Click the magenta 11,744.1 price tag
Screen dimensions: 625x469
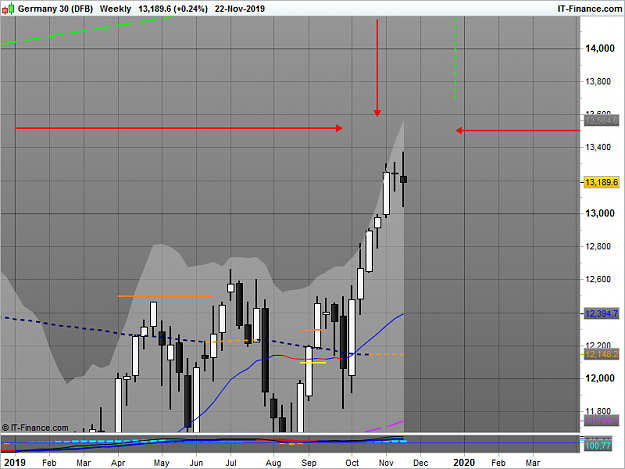coord(601,421)
